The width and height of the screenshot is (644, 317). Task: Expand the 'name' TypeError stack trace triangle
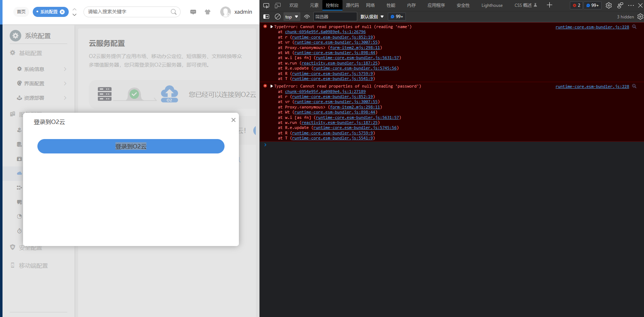click(x=272, y=27)
